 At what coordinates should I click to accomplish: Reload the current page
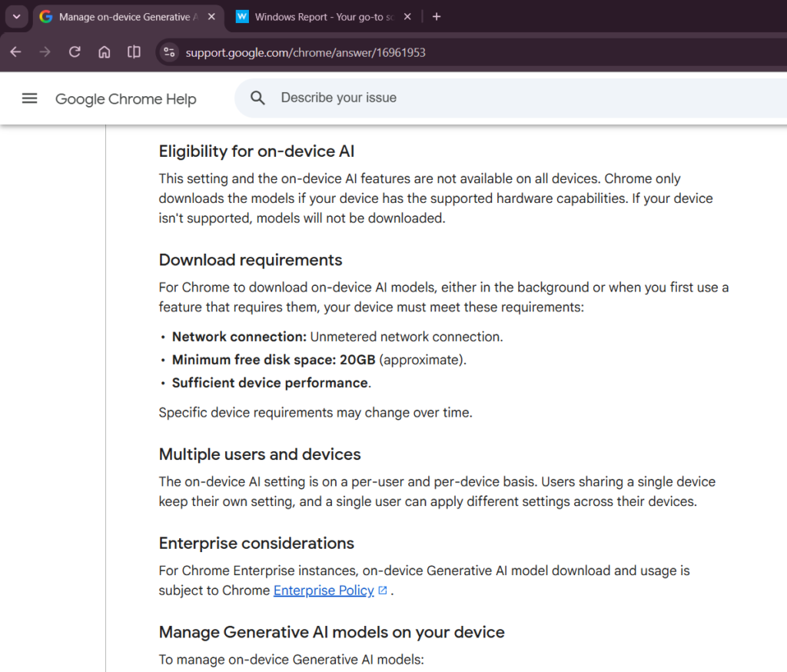click(75, 52)
